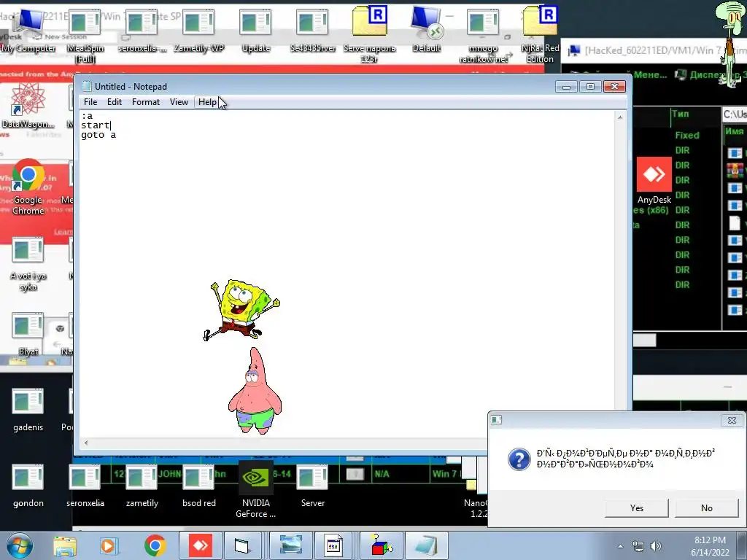Select the seronxelia icon in bottom row
Image resolution: width=747 pixels, height=560 pixels.
pyautogui.click(x=85, y=486)
